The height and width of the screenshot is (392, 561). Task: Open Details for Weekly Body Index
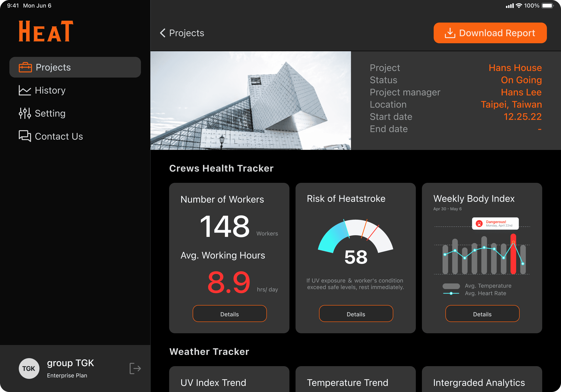coord(482,314)
